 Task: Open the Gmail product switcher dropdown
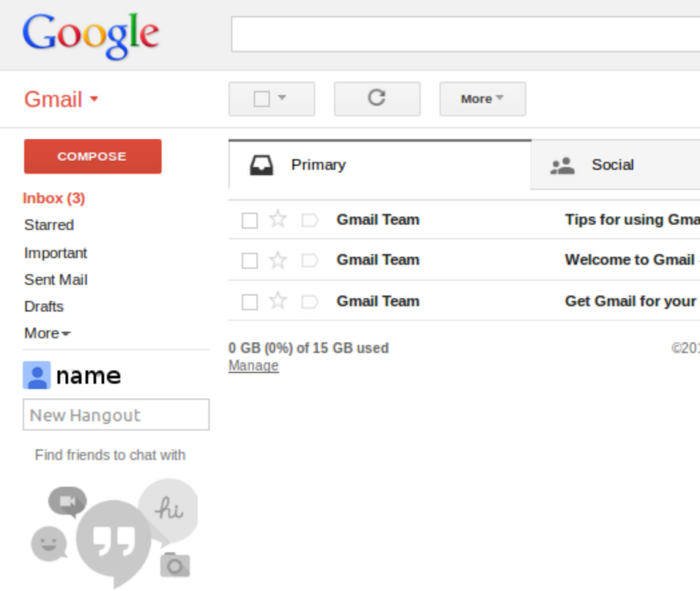pyautogui.click(x=61, y=99)
